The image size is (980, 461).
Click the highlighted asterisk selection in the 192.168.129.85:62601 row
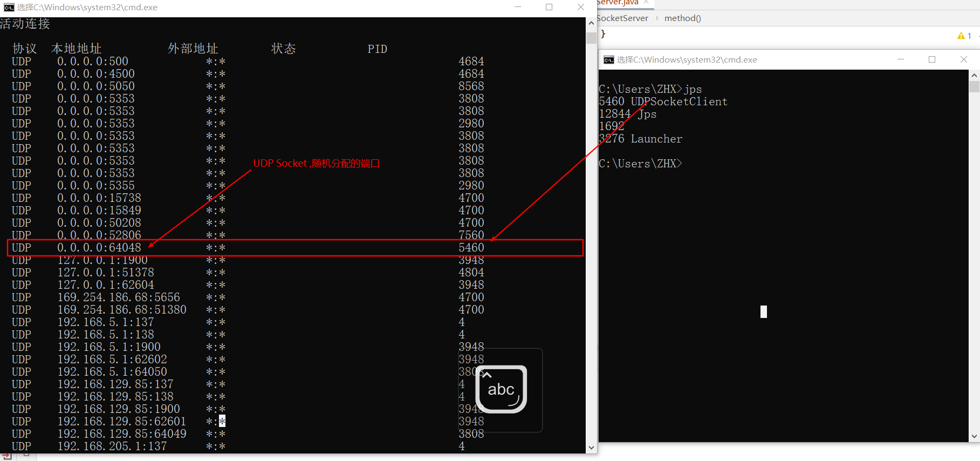pos(222,421)
